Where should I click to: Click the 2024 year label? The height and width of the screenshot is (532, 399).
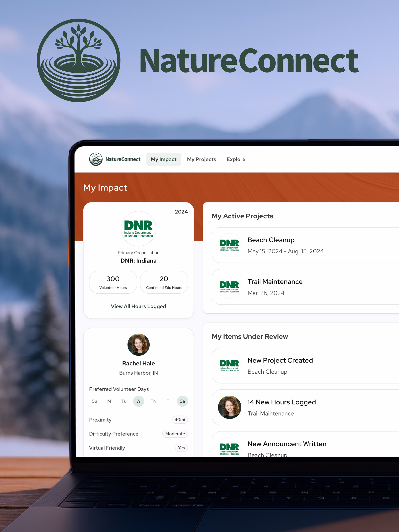(181, 212)
